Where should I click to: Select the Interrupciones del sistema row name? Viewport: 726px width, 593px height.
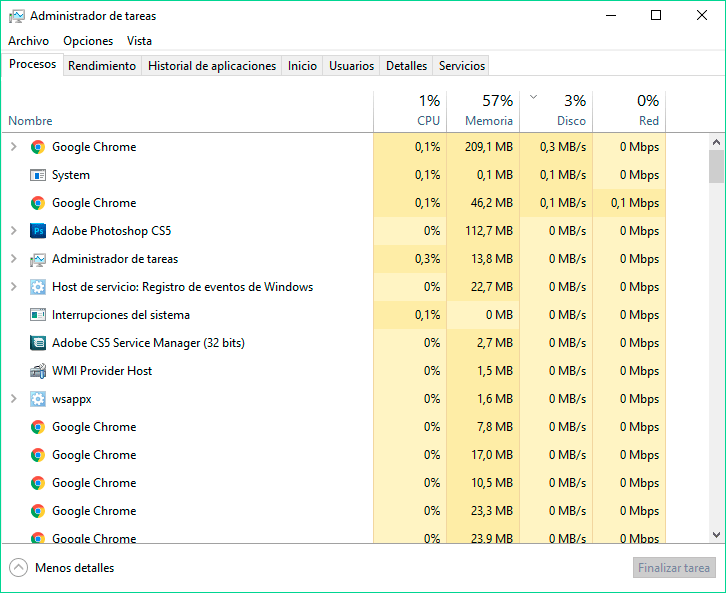(121, 315)
